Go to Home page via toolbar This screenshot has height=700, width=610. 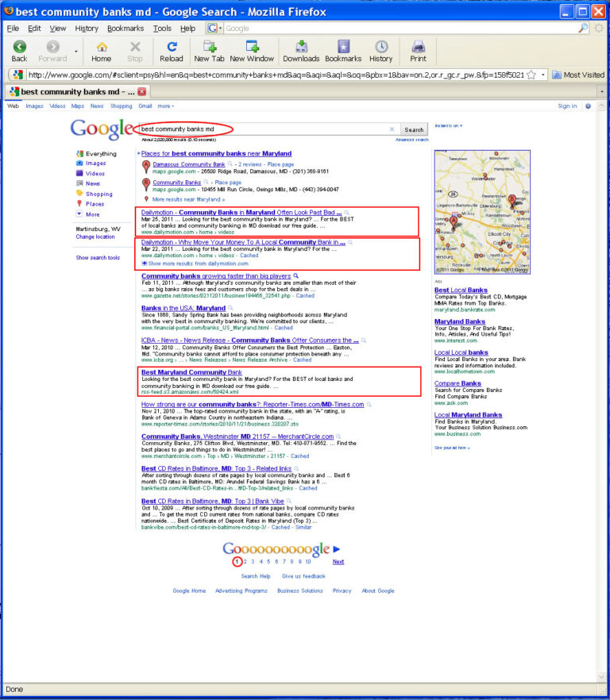coord(102,52)
